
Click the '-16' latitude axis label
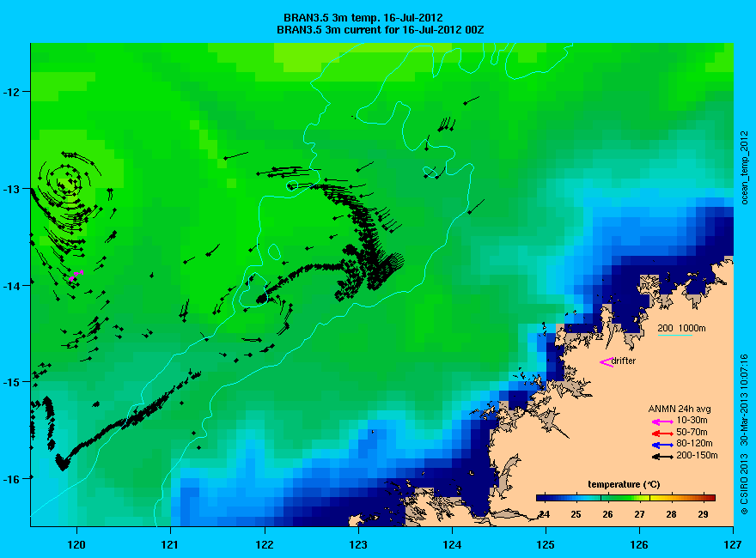tap(9, 480)
